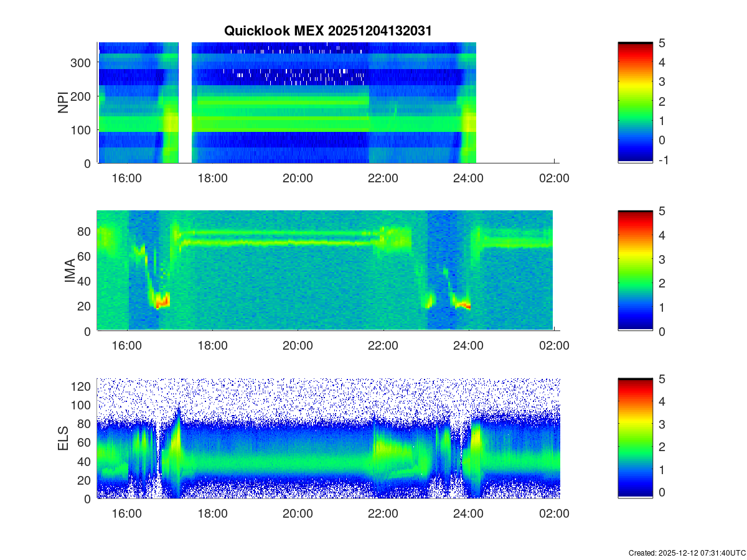Click the white data gap in NPI panel
Screen dimensions: 747x560
tap(185, 103)
